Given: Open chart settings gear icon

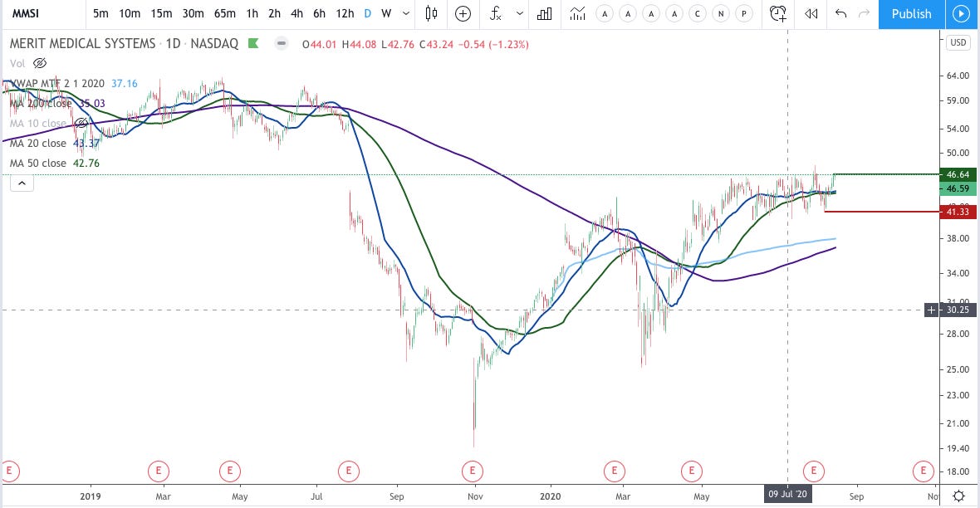Looking at the screenshot, I should click(x=958, y=496).
